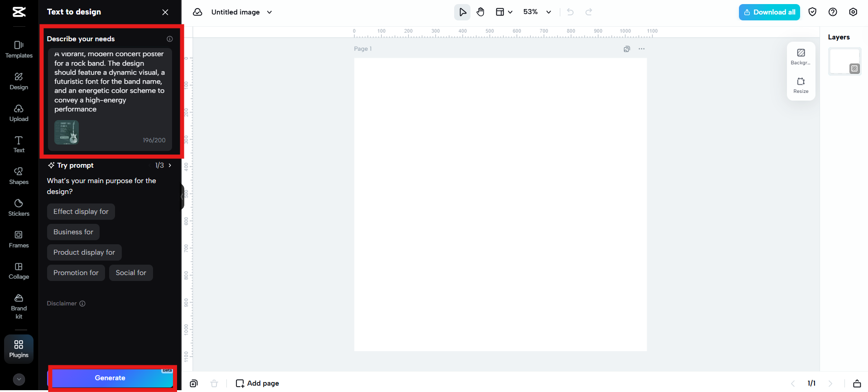Choose the 'Business for' prompt chip

(73, 232)
